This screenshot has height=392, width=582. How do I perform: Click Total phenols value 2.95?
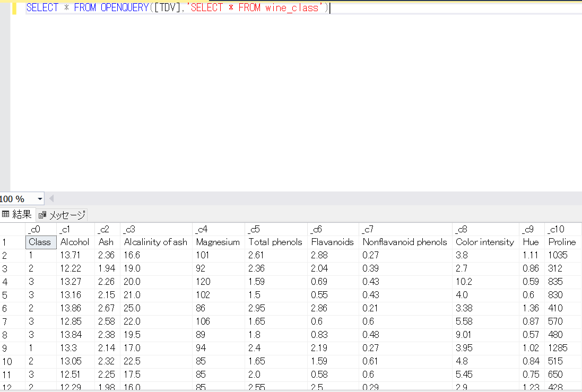[276, 308]
